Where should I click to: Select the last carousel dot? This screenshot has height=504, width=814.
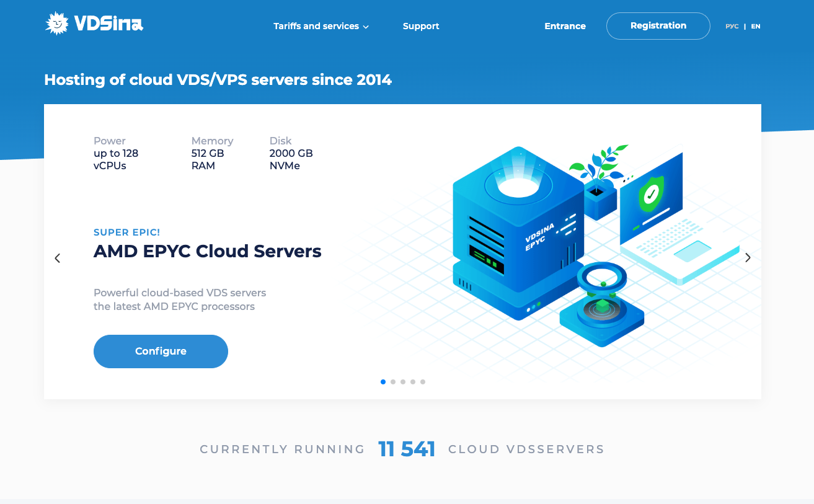coord(423,382)
